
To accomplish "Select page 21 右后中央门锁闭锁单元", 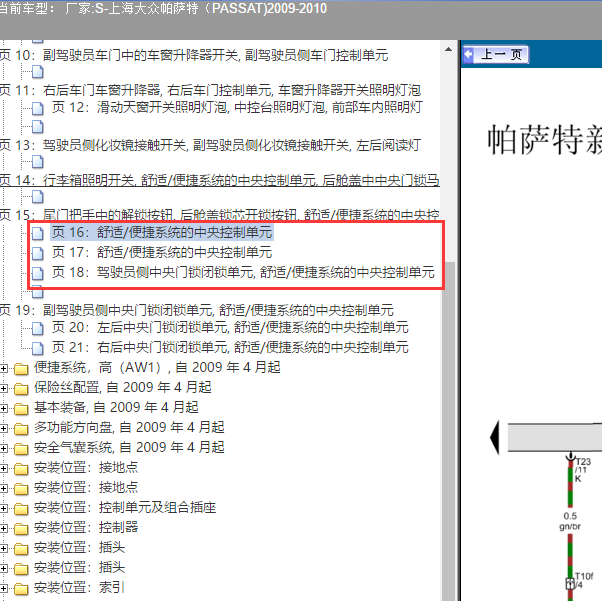I will point(230,347).
